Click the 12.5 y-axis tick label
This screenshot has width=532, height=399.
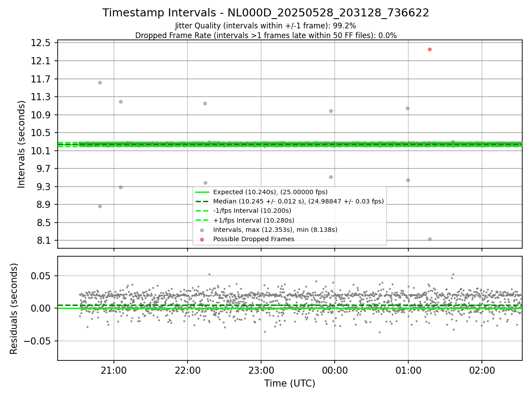(x=42, y=43)
